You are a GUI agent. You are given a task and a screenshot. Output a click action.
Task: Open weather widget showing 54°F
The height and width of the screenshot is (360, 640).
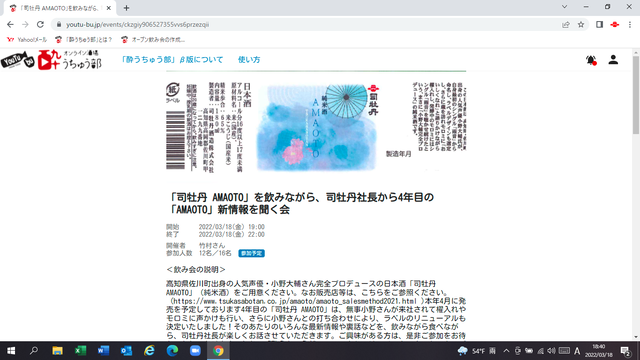click(x=477, y=351)
